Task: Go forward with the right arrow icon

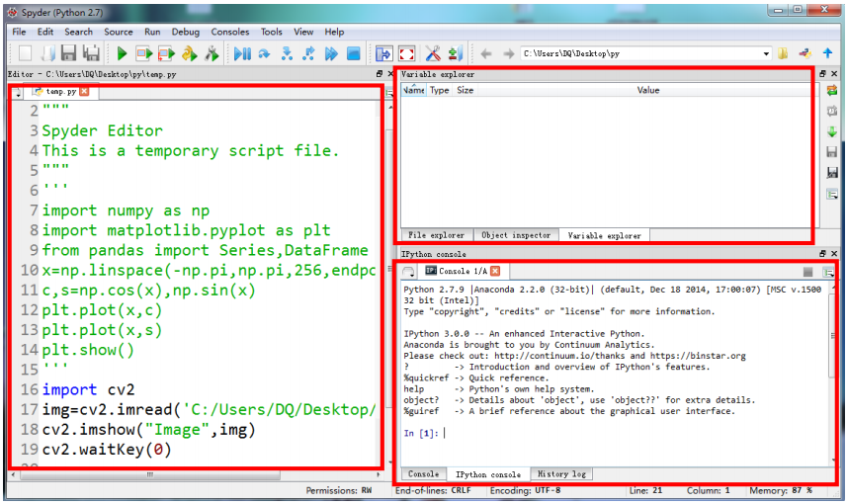Action: click(508, 53)
